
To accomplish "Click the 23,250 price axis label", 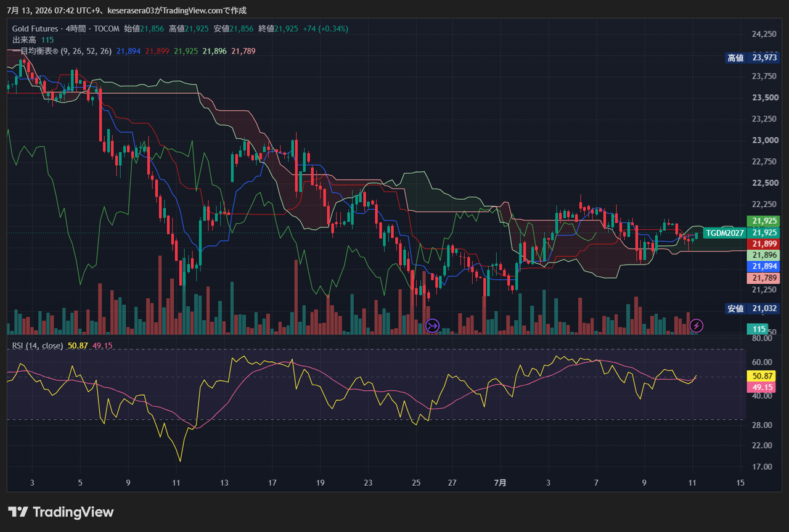I will (x=764, y=119).
